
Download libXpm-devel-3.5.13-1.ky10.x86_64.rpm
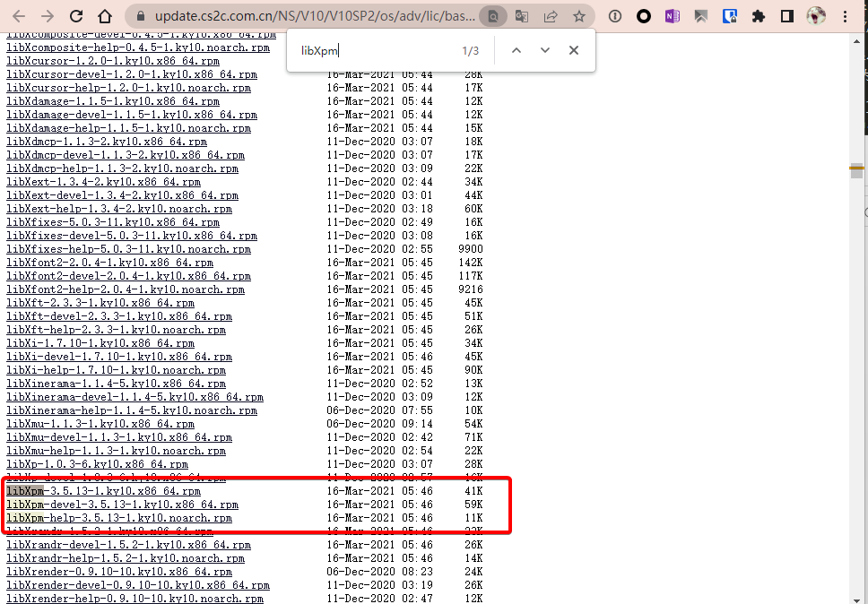(x=122, y=505)
